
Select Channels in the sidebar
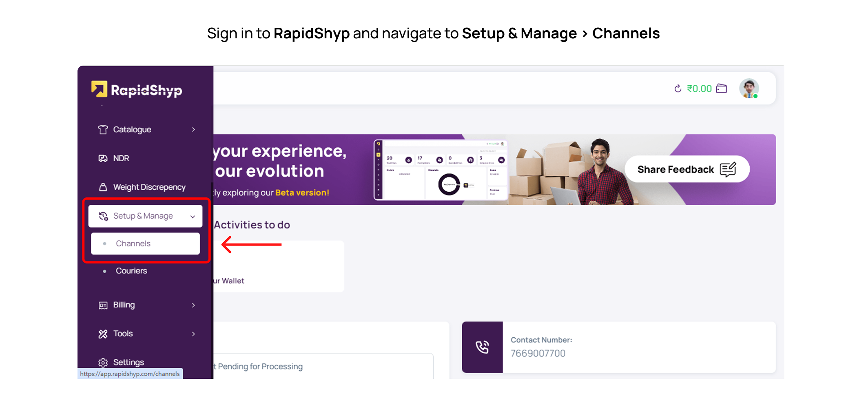pos(133,243)
